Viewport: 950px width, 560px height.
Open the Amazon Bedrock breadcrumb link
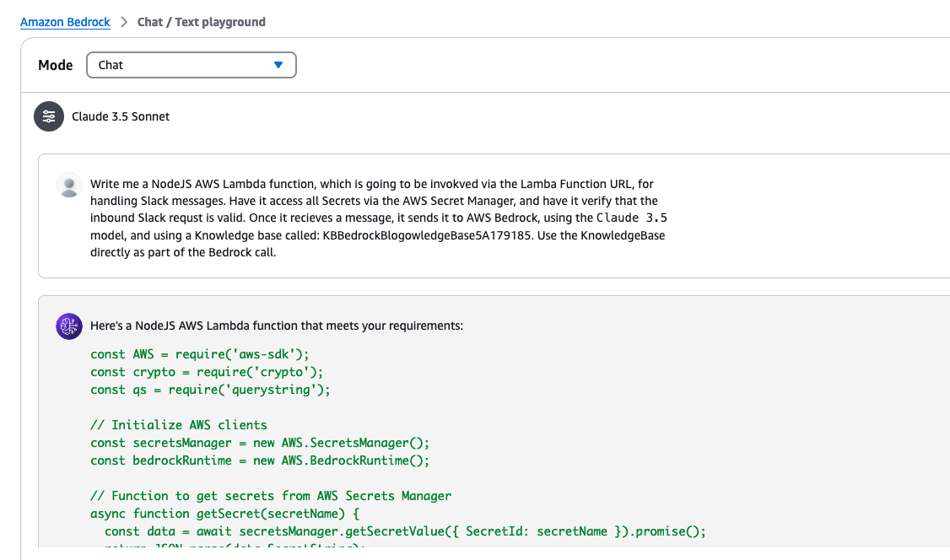[65, 23]
